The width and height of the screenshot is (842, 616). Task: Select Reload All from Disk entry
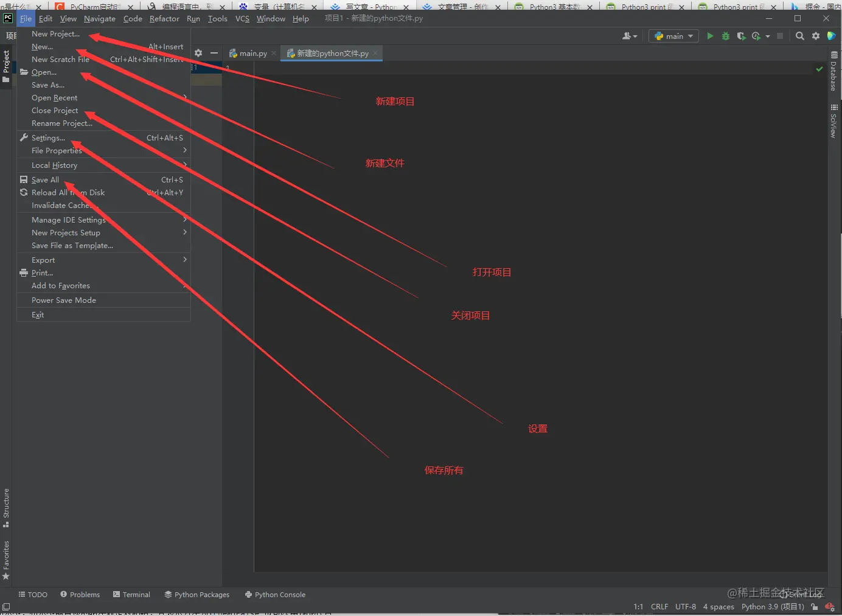pyautogui.click(x=103, y=193)
